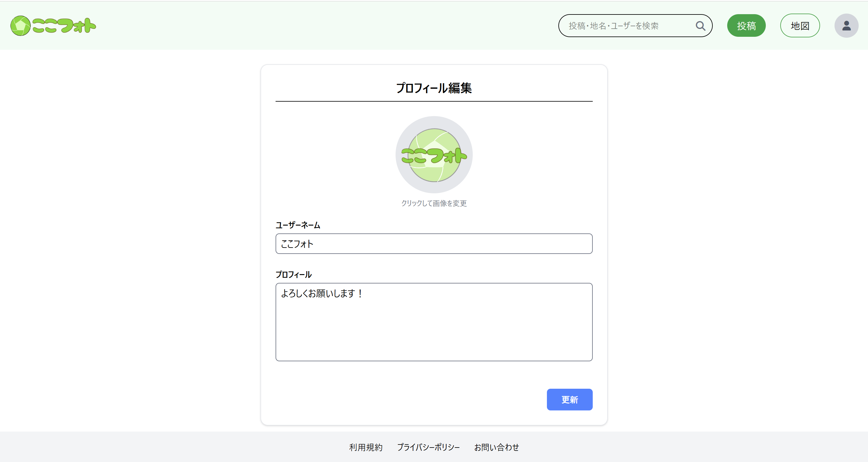Click the クリックして画像を変更 caption
This screenshot has height=462, width=868.
tap(434, 203)
